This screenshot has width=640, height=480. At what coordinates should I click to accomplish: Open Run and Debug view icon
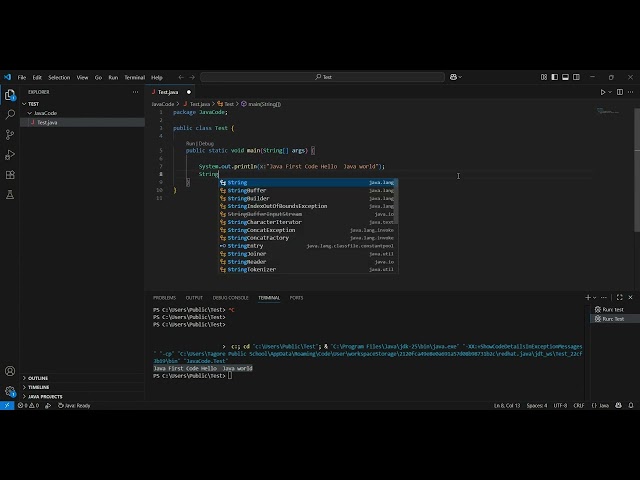[x=10, y=155]
